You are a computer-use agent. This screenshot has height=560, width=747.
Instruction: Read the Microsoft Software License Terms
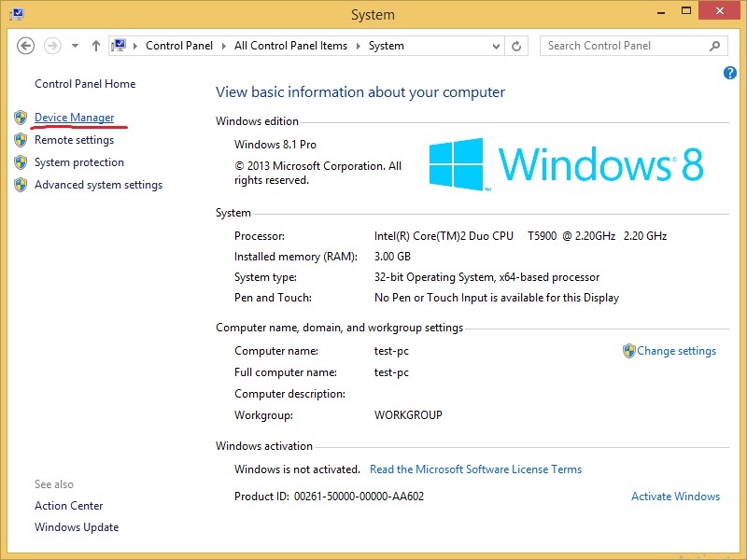point(475,469)
